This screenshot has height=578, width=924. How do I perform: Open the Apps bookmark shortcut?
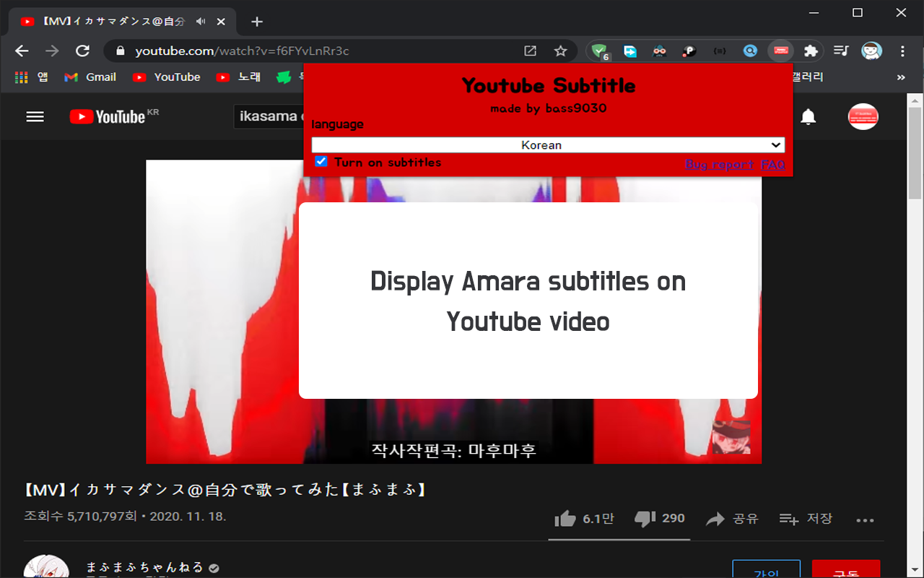coord(31,77)
